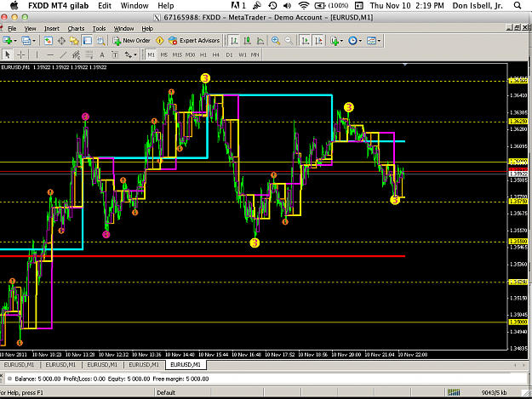Select the Fibonacci Retracement tool

(x=89, y=54)
